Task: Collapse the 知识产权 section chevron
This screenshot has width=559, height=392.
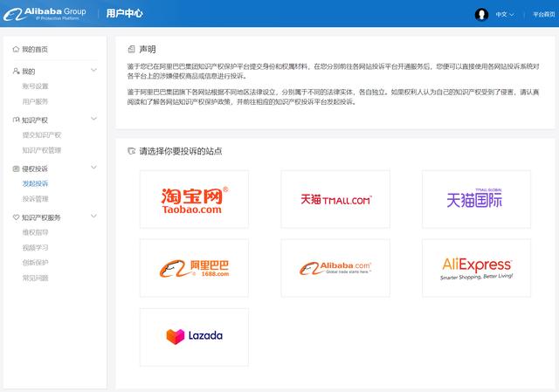Action: [x=93, y=119]
